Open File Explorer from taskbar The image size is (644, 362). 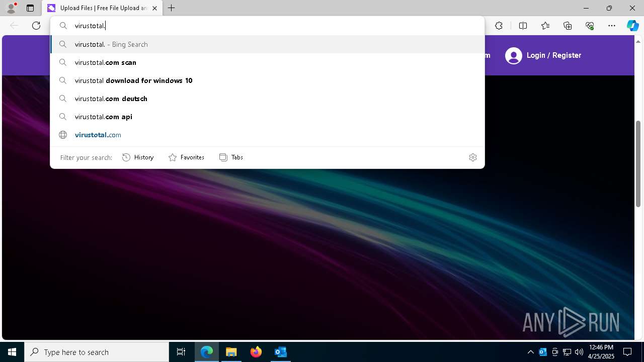point(231,352)
